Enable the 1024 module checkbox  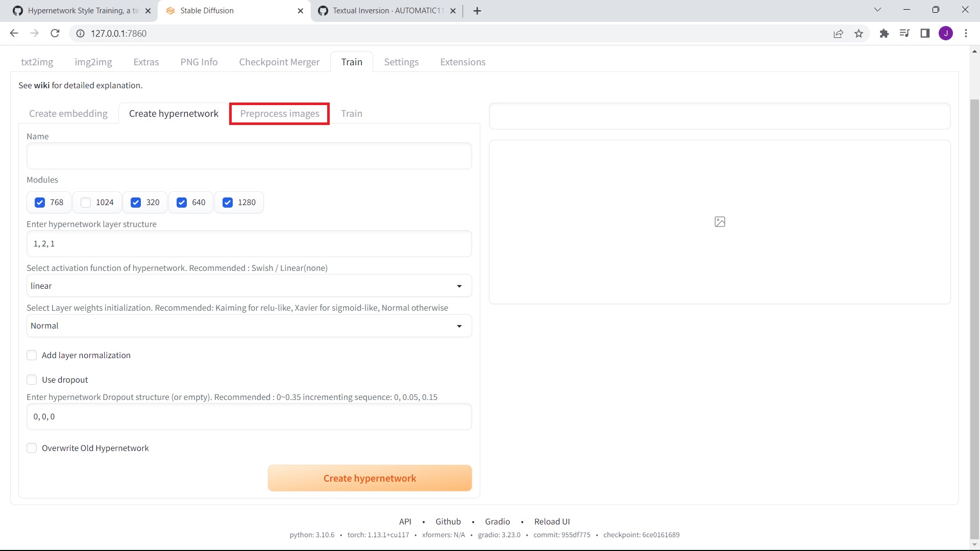86,203
